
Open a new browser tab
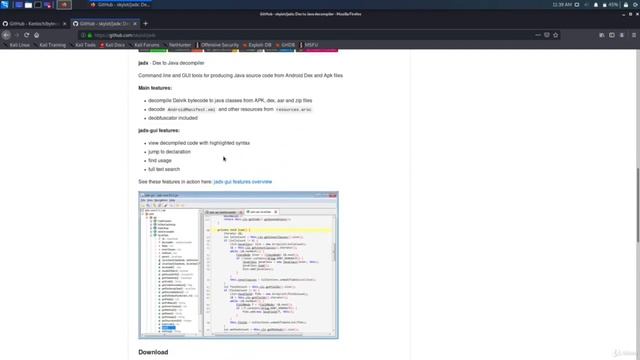(x=146, y=24)
